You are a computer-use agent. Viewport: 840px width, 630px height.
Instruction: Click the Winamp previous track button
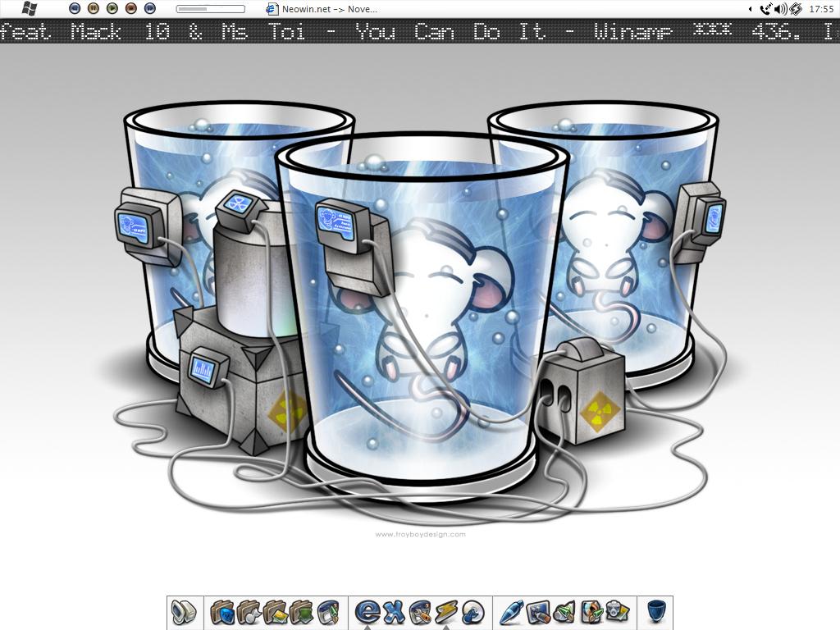click(x=75, y=8)
